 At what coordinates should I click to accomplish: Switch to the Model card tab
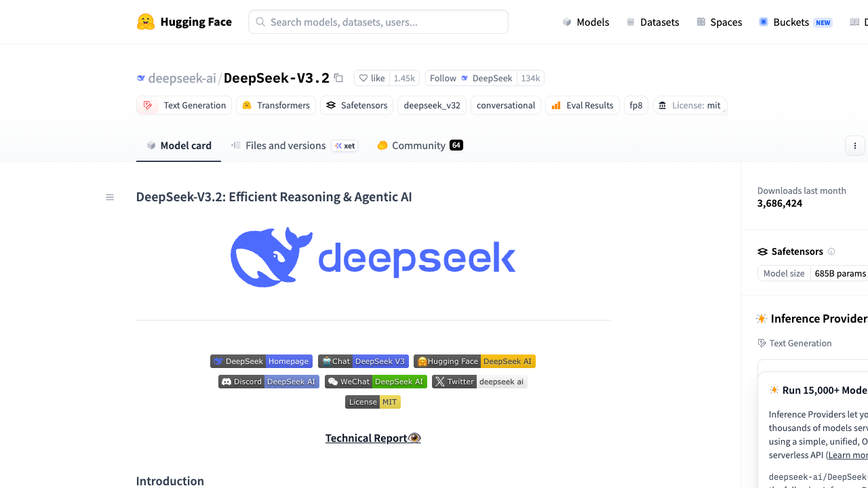[179, 145]
